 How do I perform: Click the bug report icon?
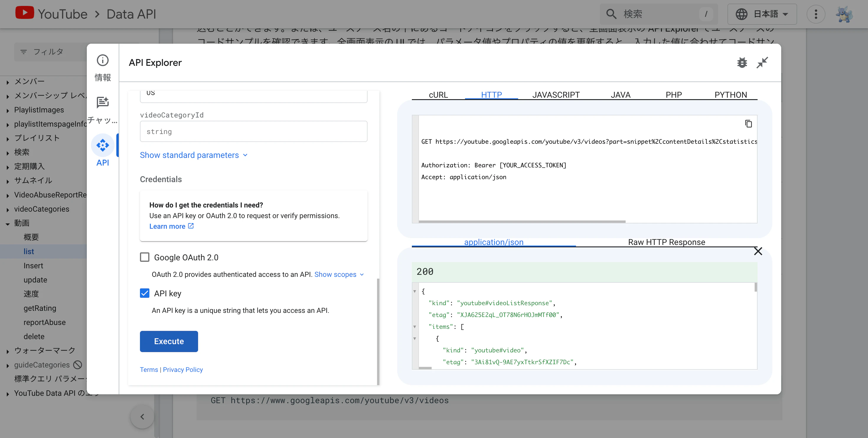[742, 63]
